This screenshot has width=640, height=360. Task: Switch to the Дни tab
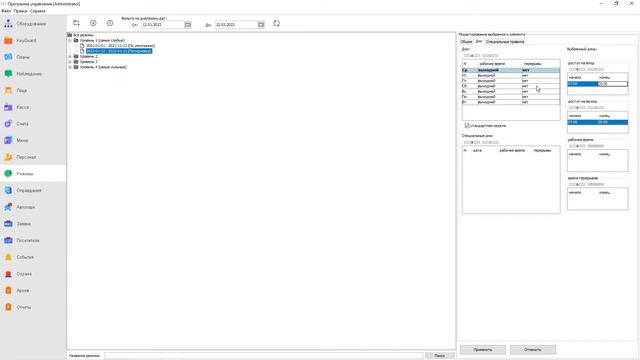tap(479, 42)
